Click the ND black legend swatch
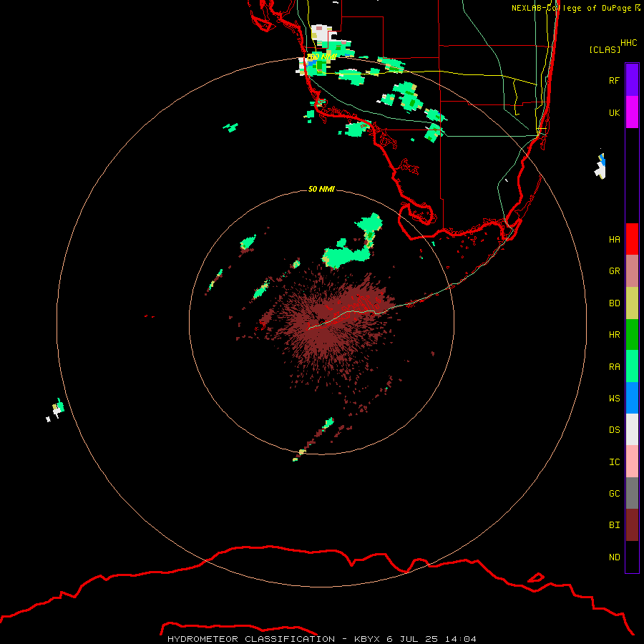The height and width of the screenshot is (644, 644). (632, 557)
